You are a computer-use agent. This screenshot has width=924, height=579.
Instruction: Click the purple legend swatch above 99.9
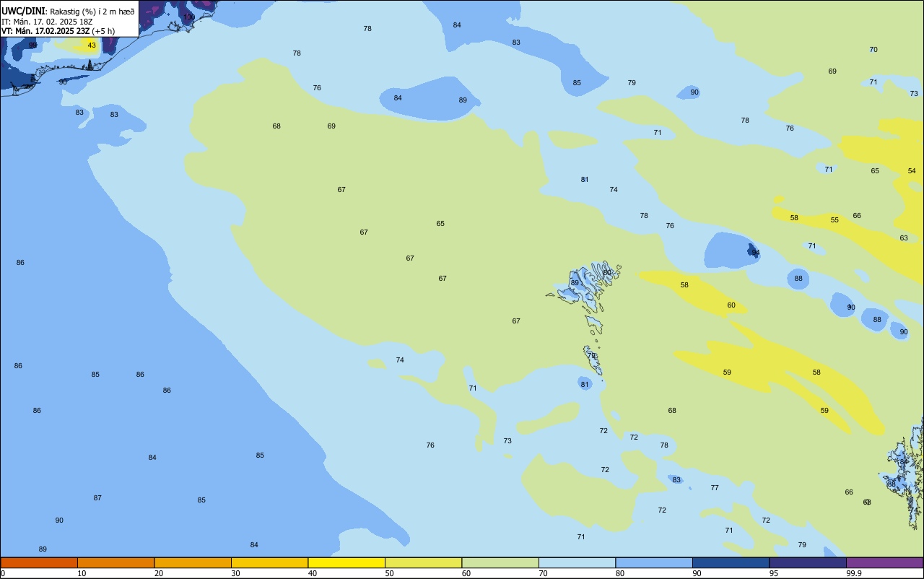[884, 562]
